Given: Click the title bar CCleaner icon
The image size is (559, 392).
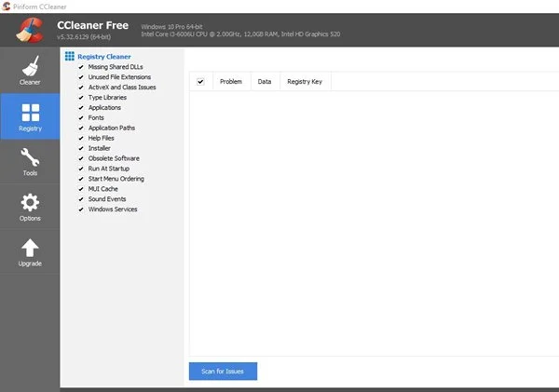Looking at the screenshot, I should pos(7,7).
